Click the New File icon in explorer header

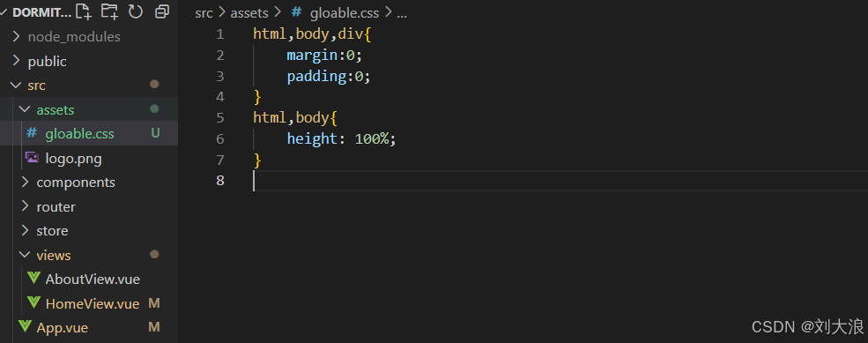pos(83,11)
